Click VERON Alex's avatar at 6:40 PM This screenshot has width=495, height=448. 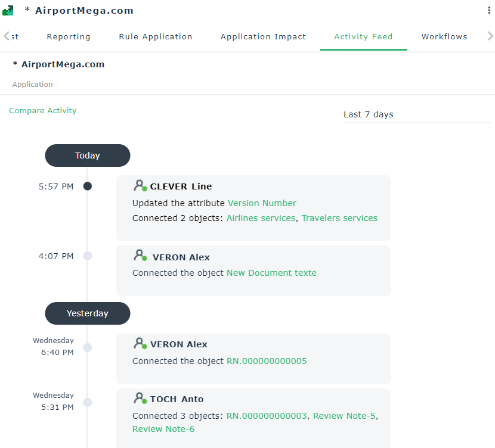(140, 344)
